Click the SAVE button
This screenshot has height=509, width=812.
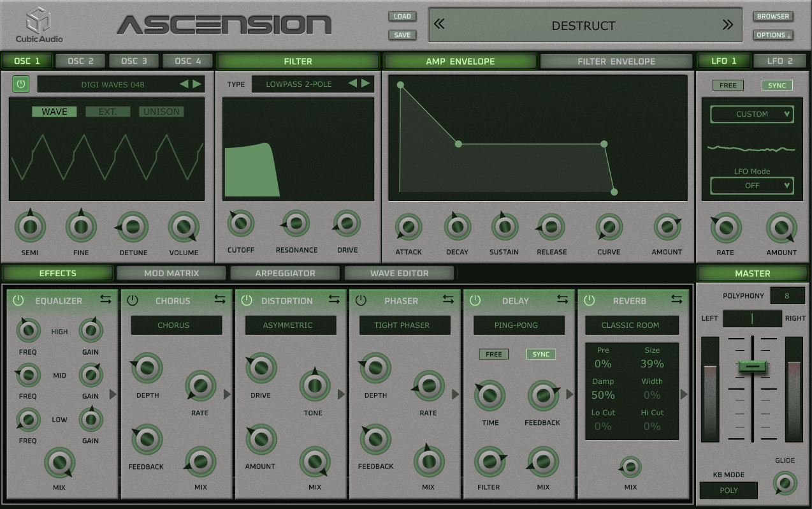(402, 35)
